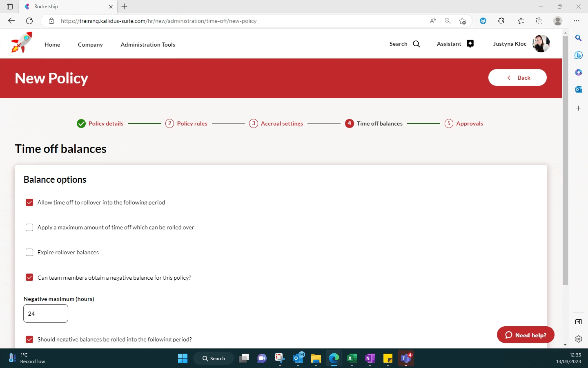Viewport: 588px width, 368px height.
Task: Jump to Approvals step
Action: [469, 123]
